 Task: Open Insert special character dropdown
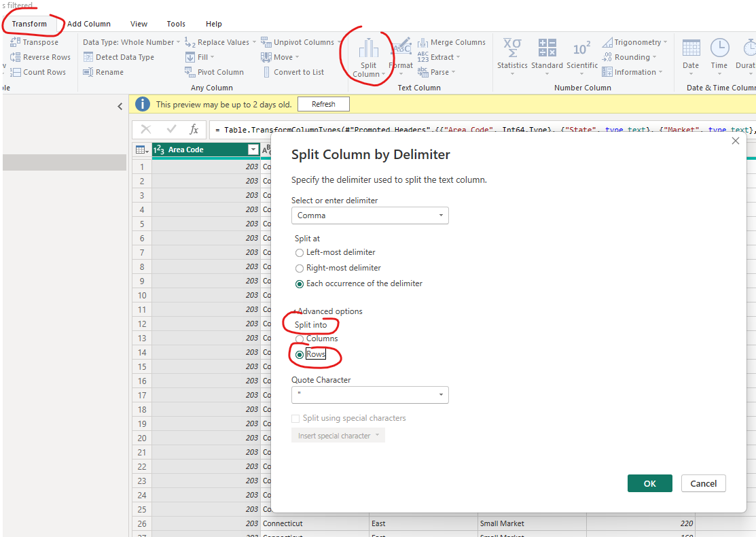tap(338, 435)
